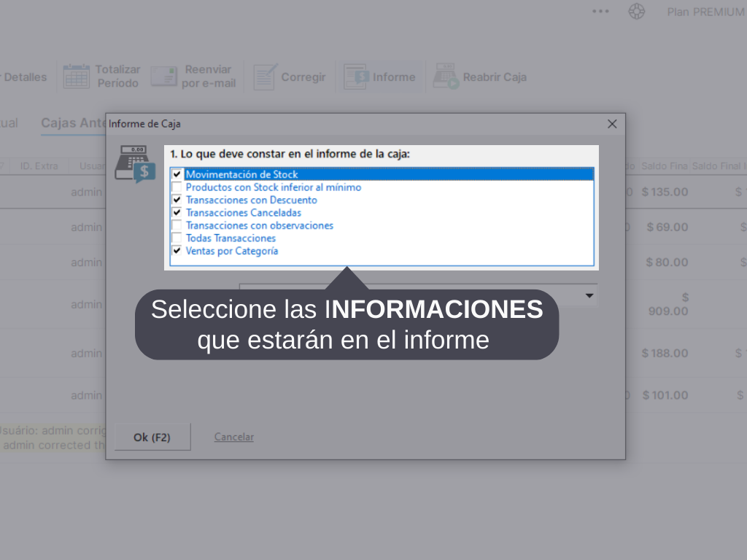Select the $ 80.00 balance cell
Viewport: 747px width, 560px height.
(667, 262)
